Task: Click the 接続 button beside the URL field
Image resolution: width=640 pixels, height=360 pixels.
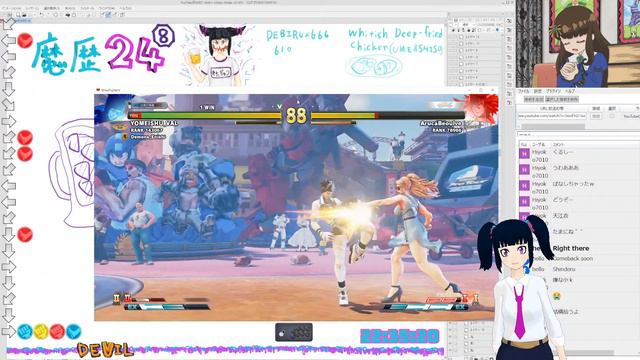Action: point(596,116)
